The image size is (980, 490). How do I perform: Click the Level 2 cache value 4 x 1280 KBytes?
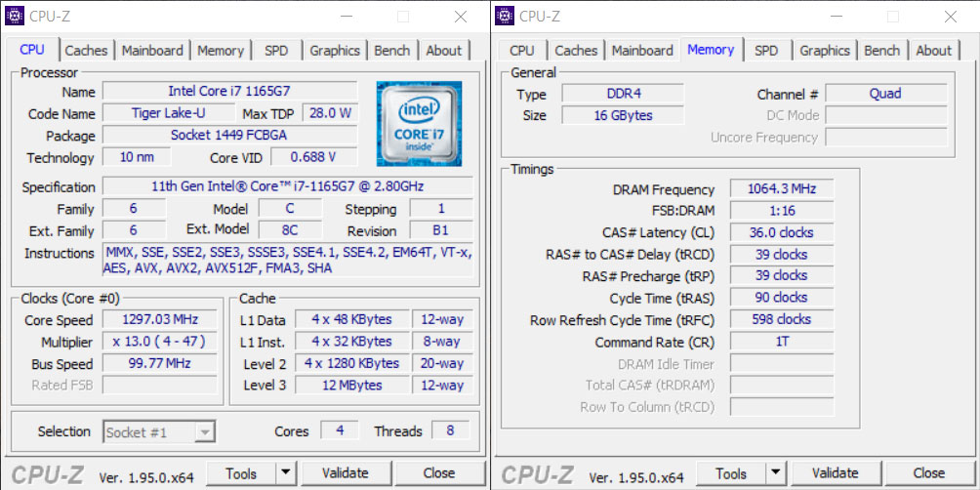point(351,364)
